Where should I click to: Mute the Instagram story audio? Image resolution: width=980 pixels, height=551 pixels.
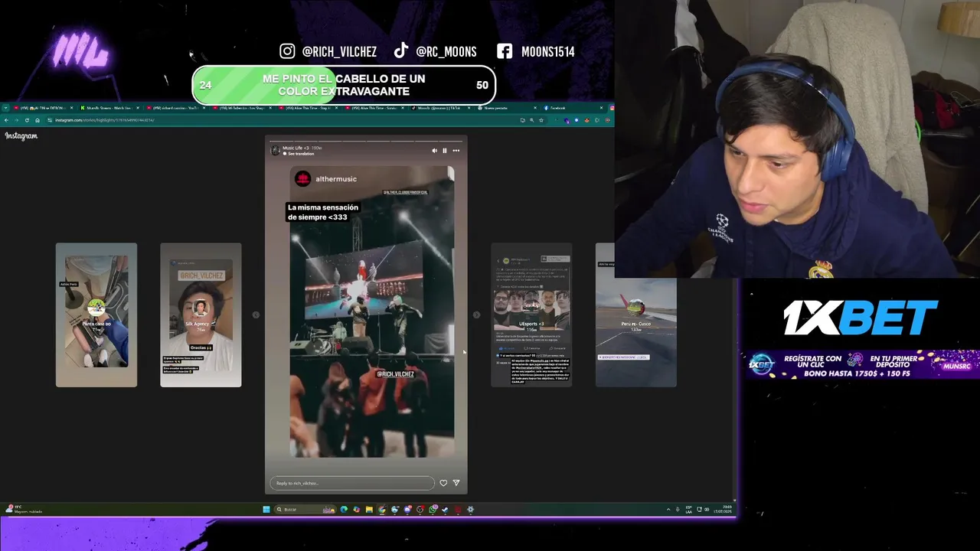click(x=434, y=151)
